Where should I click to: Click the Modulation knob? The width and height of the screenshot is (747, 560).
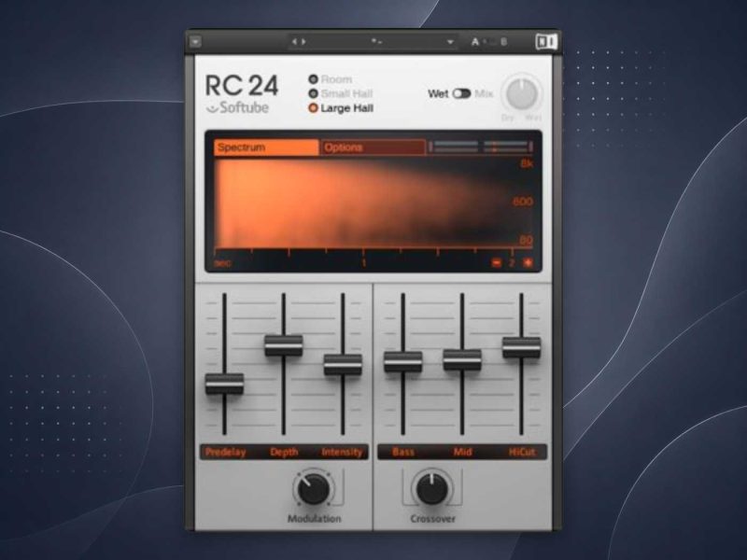(314, 488)
